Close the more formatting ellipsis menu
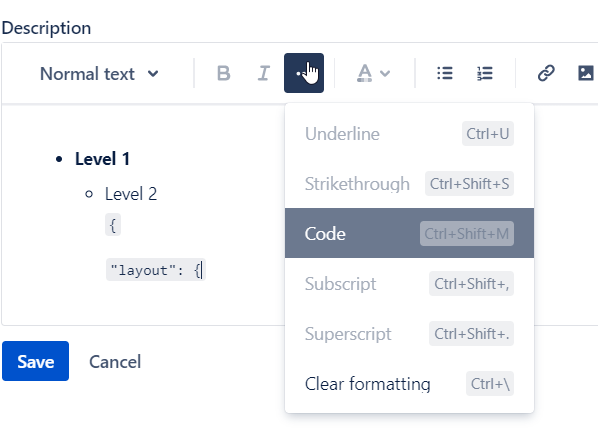 (304, 73)
